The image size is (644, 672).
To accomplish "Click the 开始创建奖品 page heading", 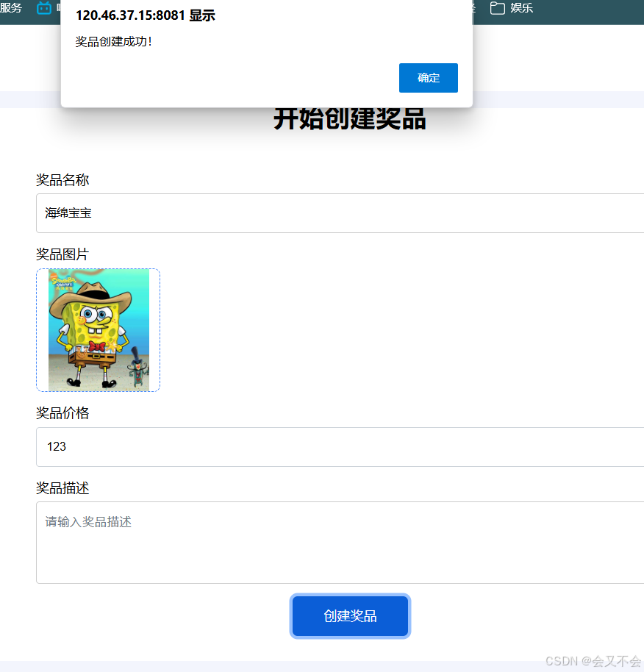I will click(350, 118).
